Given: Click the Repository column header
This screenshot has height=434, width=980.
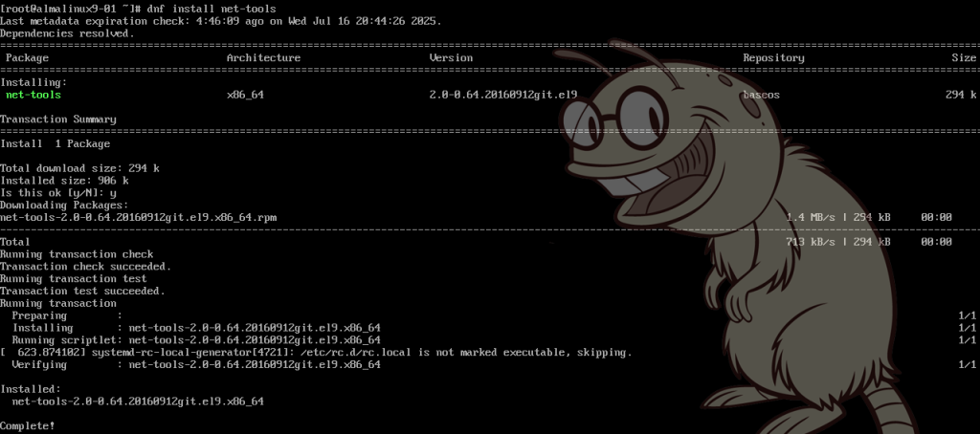Looking at the screenshot, I should 773,57.
